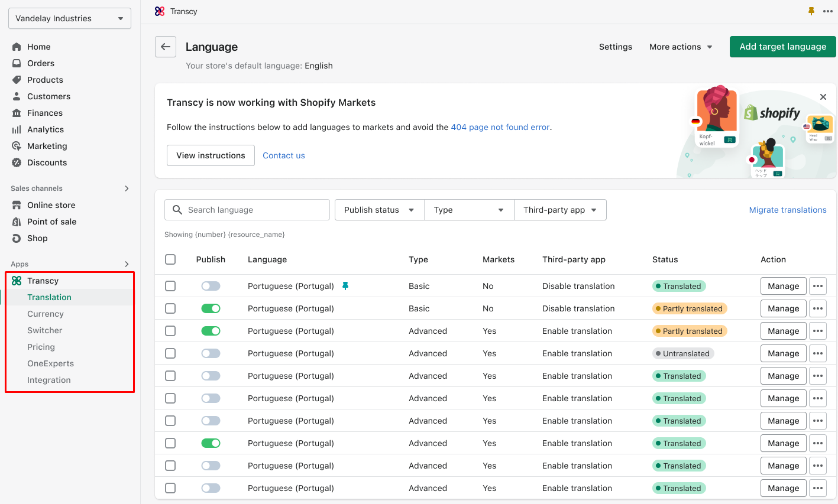Turn off the enabled toggle in an Advanced Translated row
Screen dimensions: 838x504
pyautogui.click(x=211, y=443)
